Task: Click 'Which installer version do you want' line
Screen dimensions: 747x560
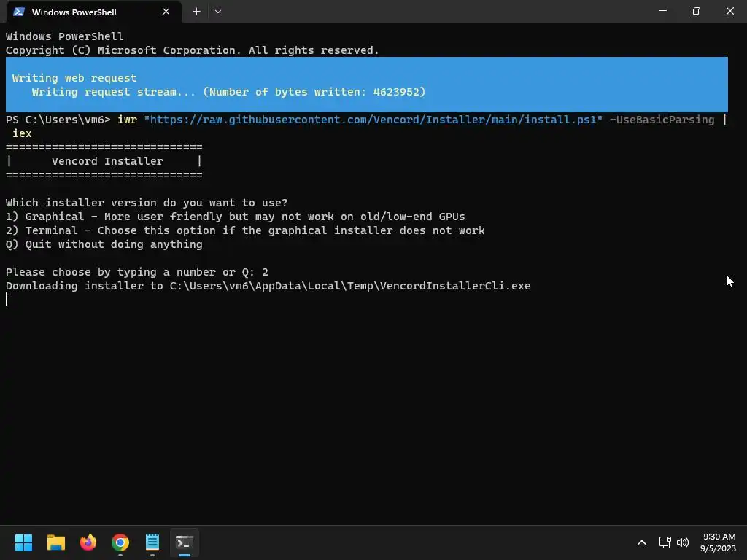Action: [x=147, y=203]
